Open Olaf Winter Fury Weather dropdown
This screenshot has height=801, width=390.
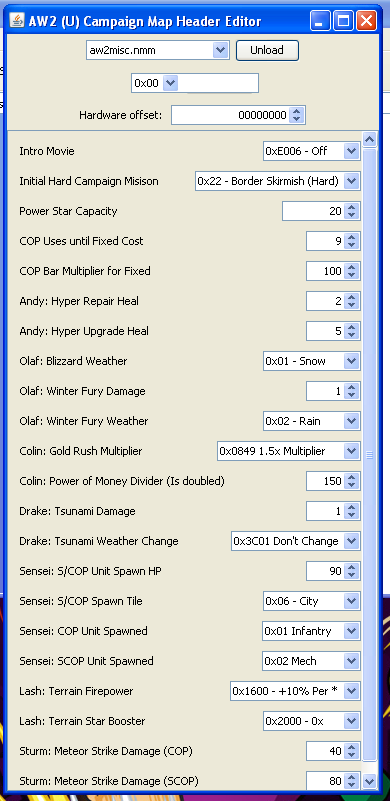coord(351,421)
